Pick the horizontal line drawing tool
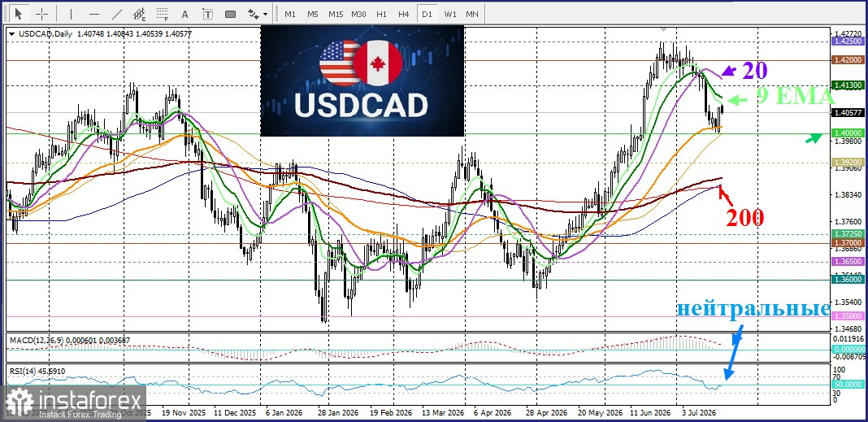 pyautogui.click(x=94, y=14)
